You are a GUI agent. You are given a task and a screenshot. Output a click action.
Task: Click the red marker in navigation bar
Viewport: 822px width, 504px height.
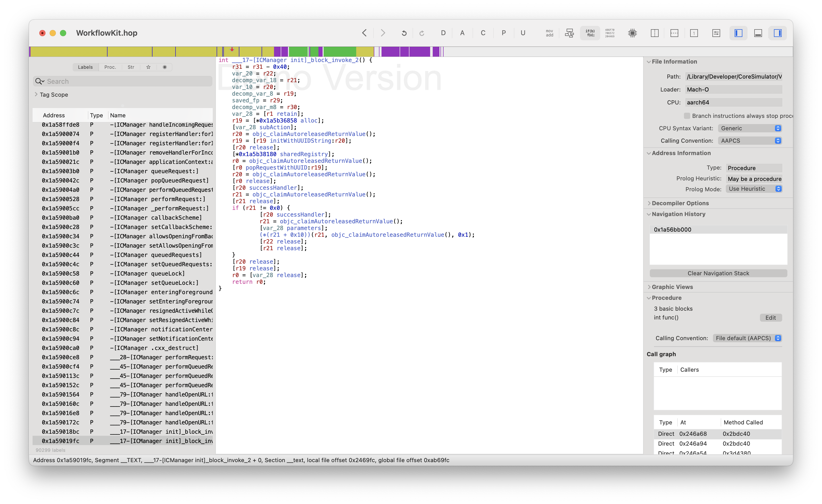[232, 49]
